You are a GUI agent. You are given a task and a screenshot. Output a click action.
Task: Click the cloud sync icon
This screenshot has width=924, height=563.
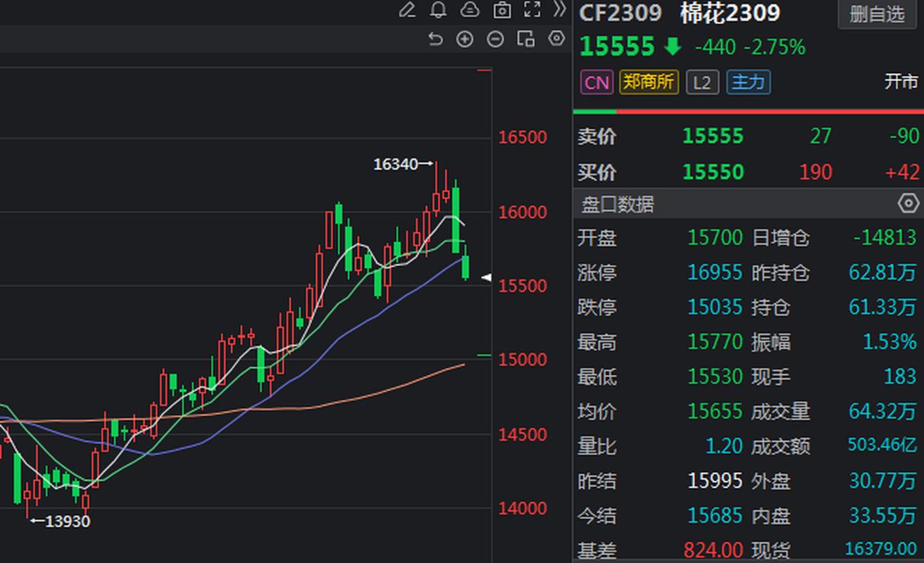[470, 10]
